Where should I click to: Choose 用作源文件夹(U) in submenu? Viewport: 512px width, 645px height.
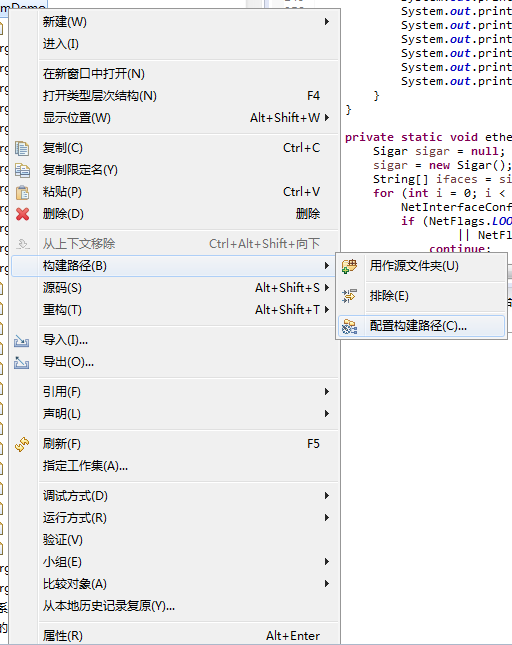422,266
